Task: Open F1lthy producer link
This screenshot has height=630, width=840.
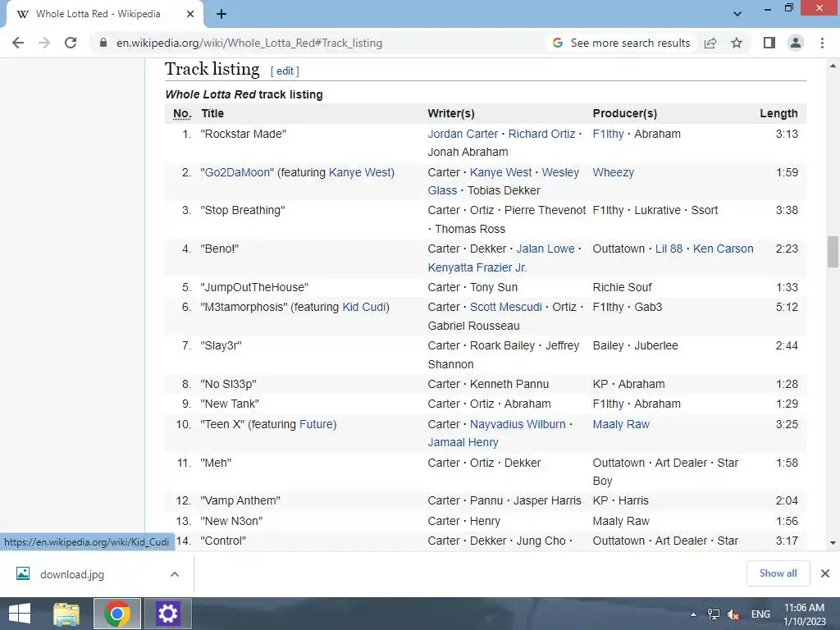Action: tap(608, 134)
